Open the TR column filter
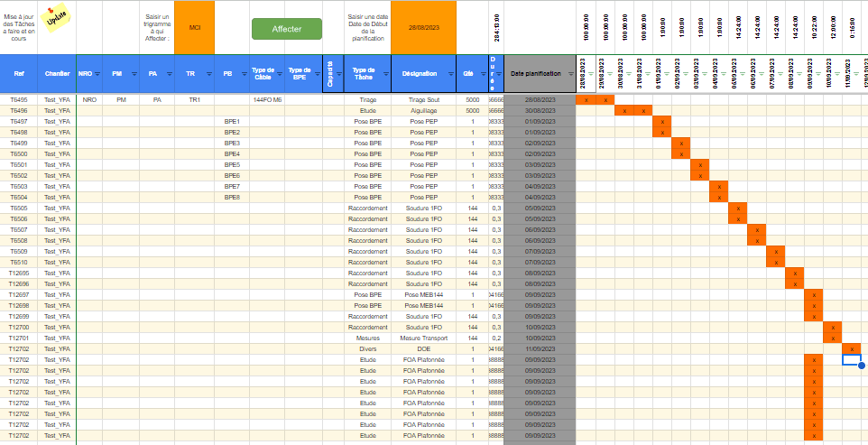 click(x=208, y=74)
